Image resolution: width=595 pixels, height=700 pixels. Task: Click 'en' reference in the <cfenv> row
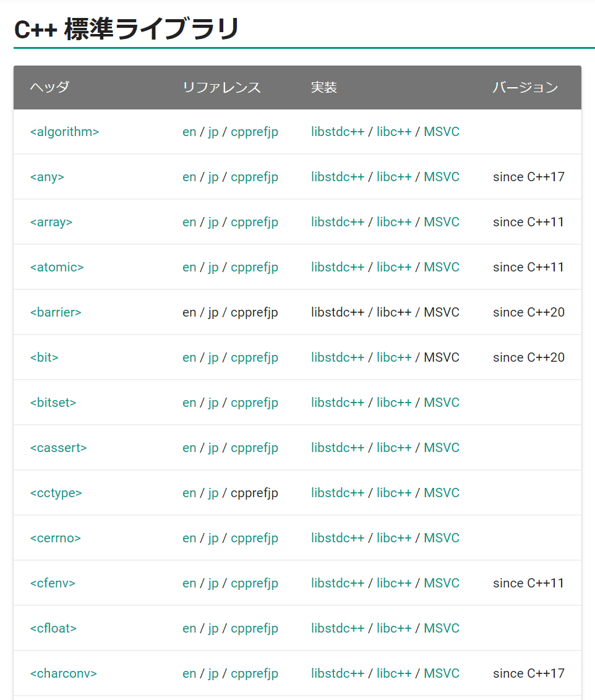189,583
